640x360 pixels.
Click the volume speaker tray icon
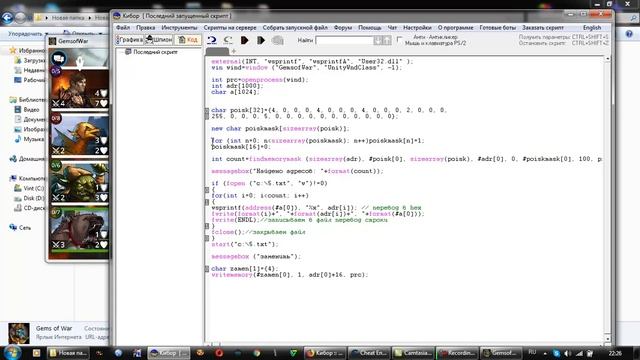click(x=567, y=353)
